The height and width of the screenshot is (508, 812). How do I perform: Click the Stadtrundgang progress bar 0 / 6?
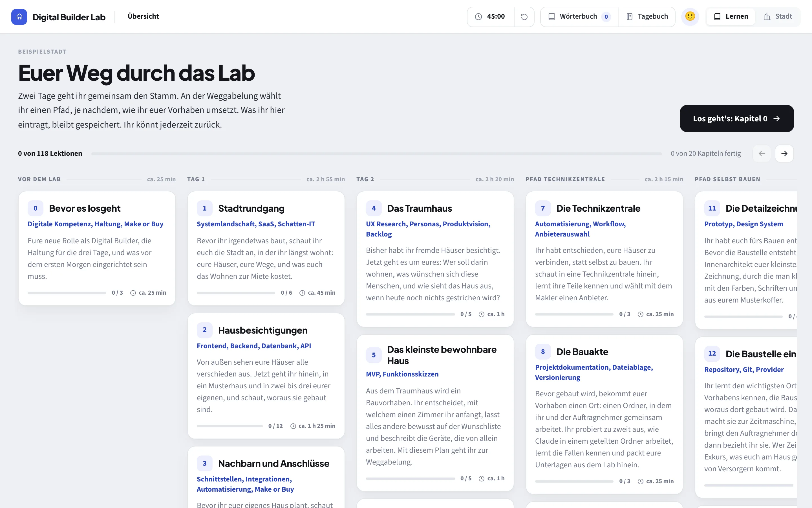(236, 293)
